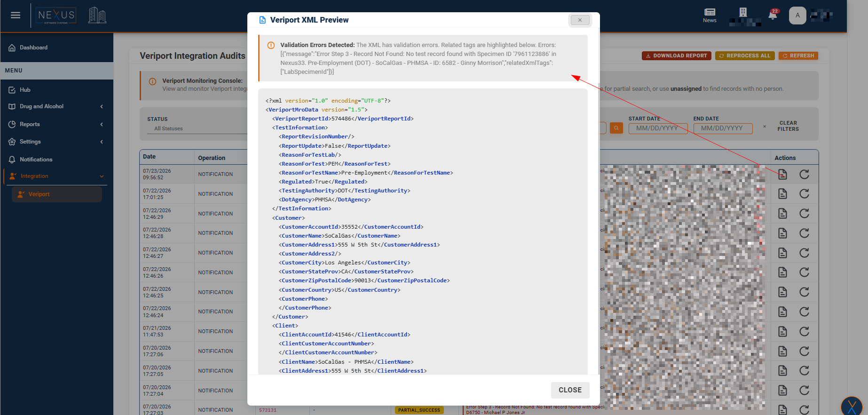Click CLOSE in the XML Preview dialog

coord(570,390)
